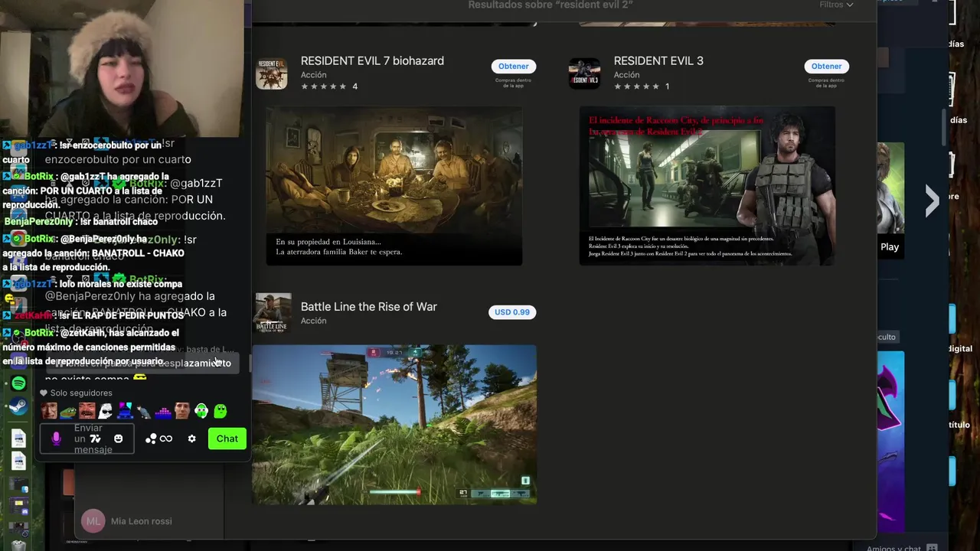Open the emoji smiley picker

click(x=118, y=439)
